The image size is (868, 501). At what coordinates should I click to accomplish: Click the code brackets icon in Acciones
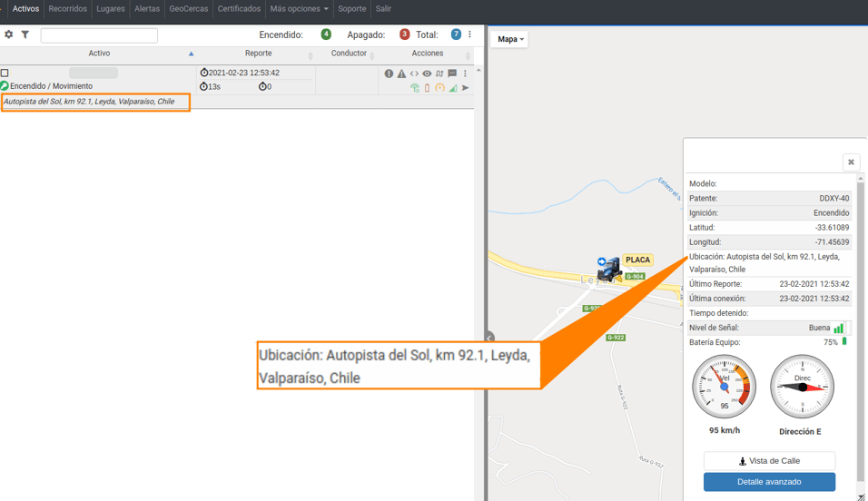coord(414,74)
